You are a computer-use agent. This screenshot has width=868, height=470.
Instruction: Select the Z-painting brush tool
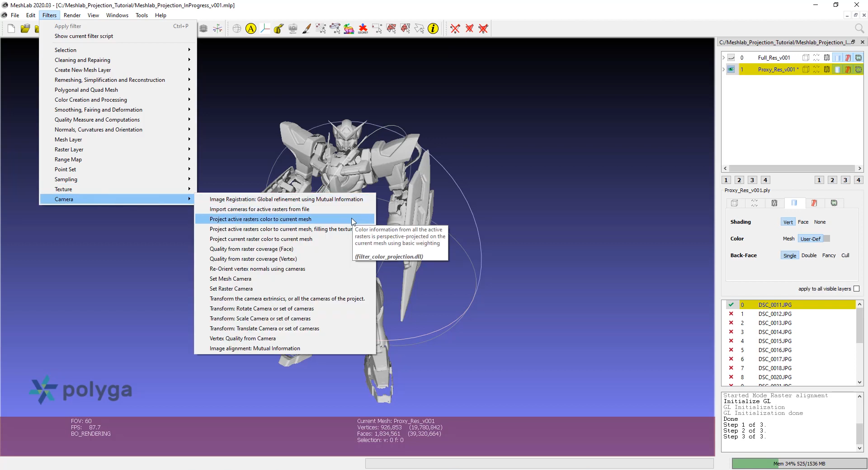pyautogui.click(x=307, y=29)
